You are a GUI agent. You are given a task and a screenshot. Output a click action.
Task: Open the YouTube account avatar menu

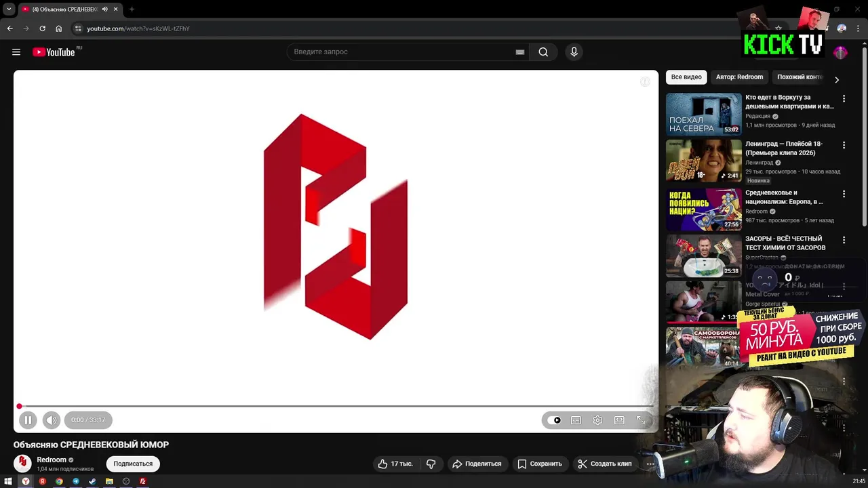(x=840, y=52)
